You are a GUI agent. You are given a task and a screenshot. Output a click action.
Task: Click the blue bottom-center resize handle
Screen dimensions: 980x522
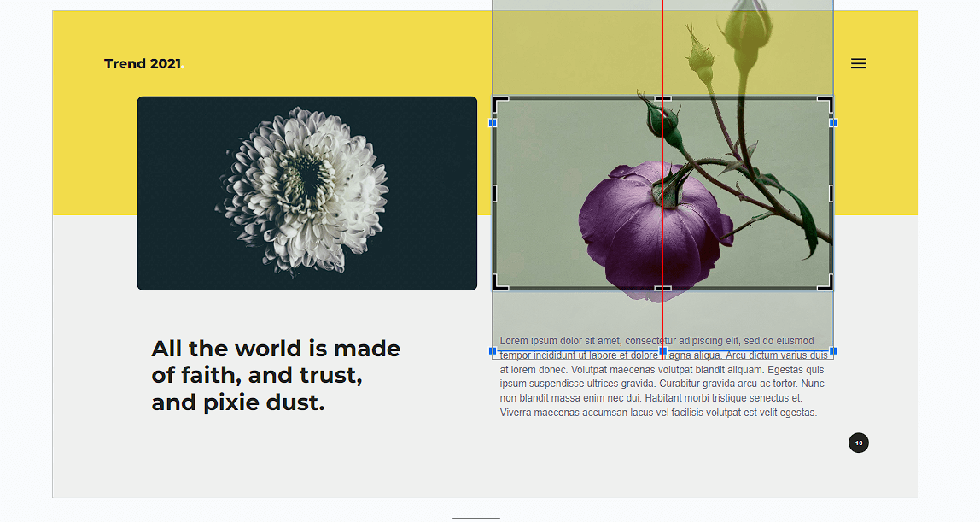point(663,351)
